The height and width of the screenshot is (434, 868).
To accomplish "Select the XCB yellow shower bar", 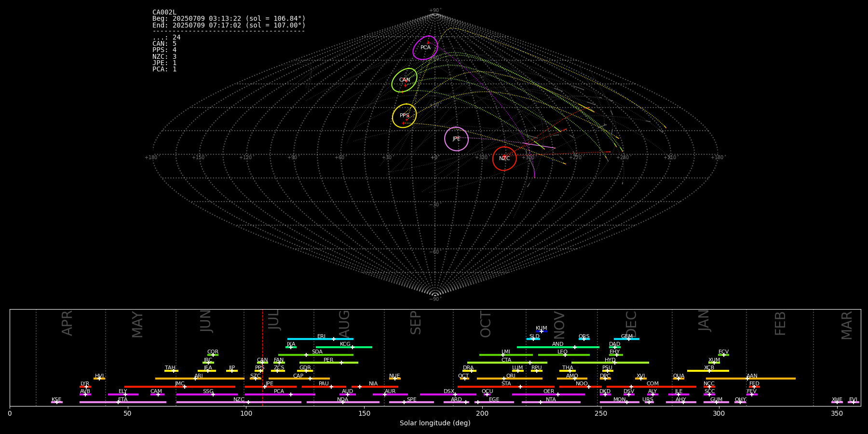I will point(708,370).
